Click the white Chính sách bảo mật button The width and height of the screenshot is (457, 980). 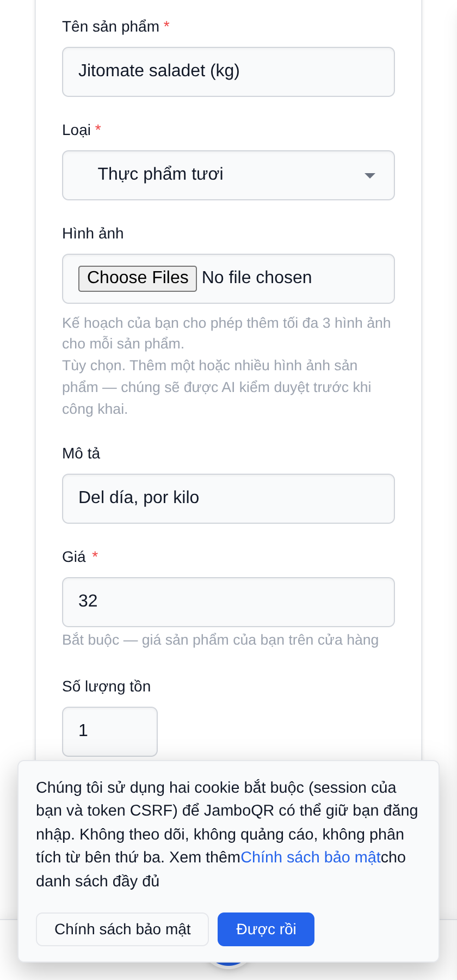[122, 929]
